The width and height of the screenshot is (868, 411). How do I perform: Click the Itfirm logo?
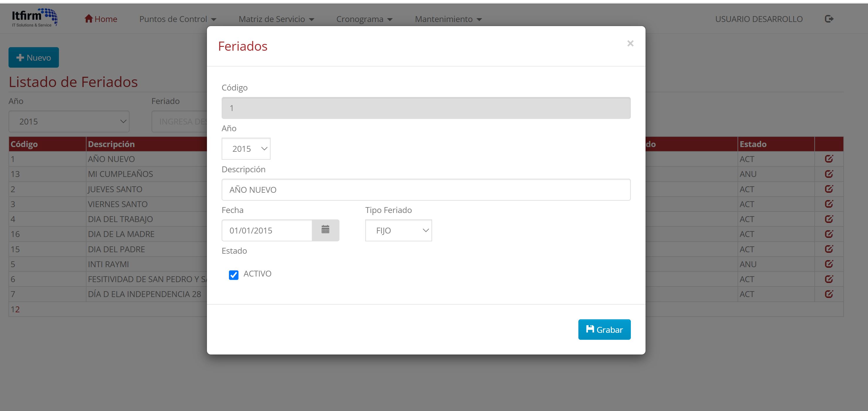(x=34, y=18)
